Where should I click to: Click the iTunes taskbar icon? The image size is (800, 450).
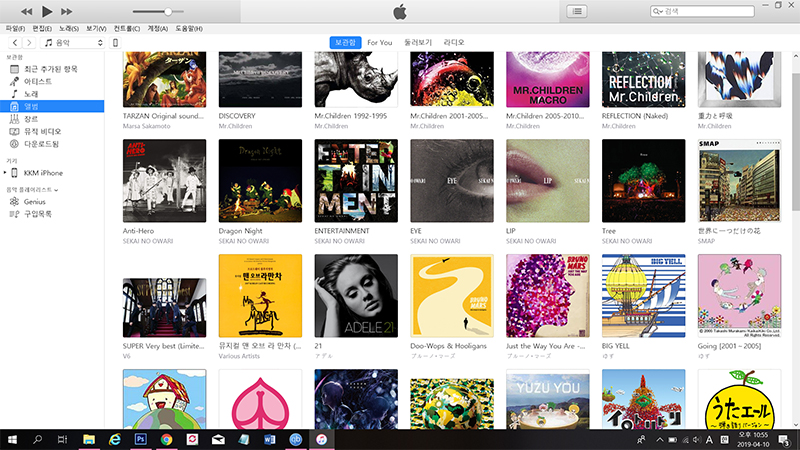click(x=321, y=439)
